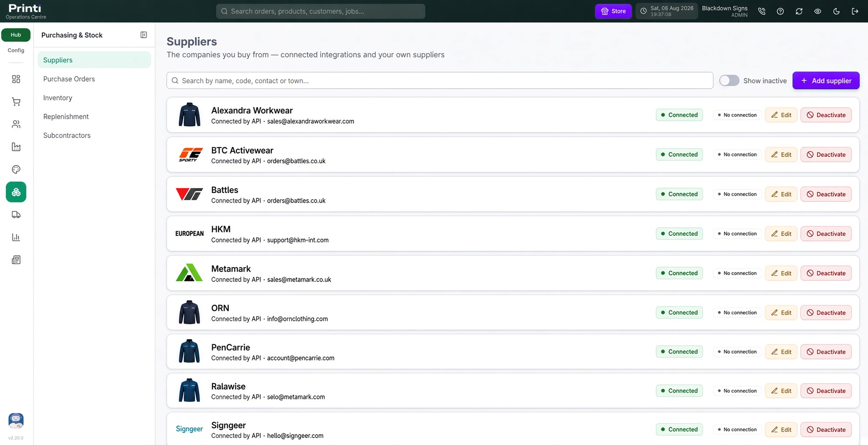Open the chatbot assistant avatar
The height and width of the screenshot is (445, 868).
point(16,421)
